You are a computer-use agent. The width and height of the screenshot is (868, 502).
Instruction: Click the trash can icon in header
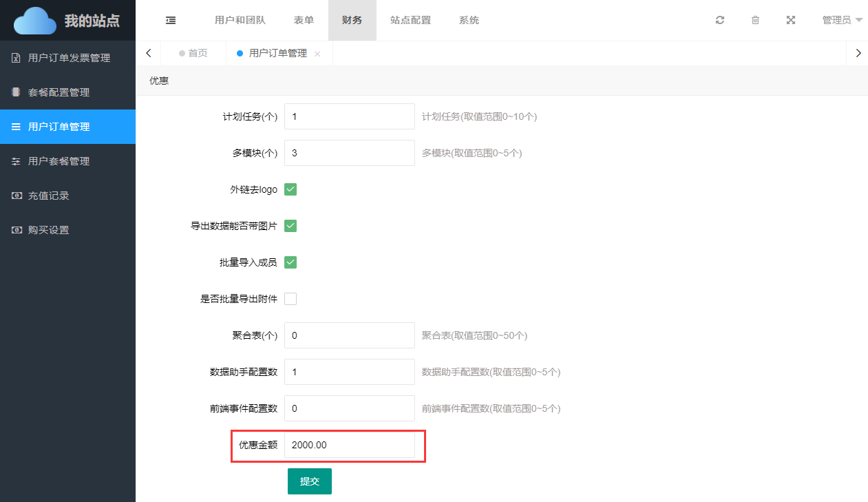[x=755, y=21]
